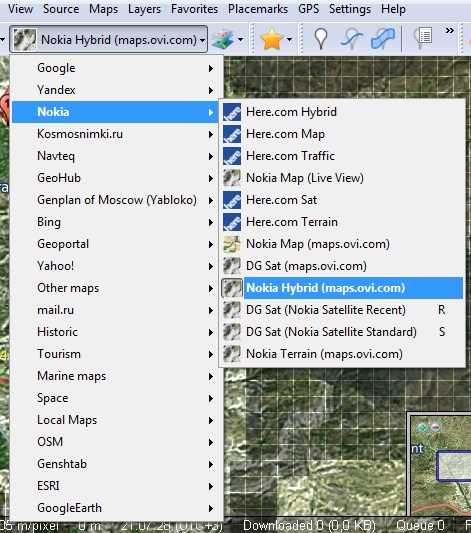
Task: Choose Nokia Map (maps.ovi.com)
Action: click(x=342, y=244)
